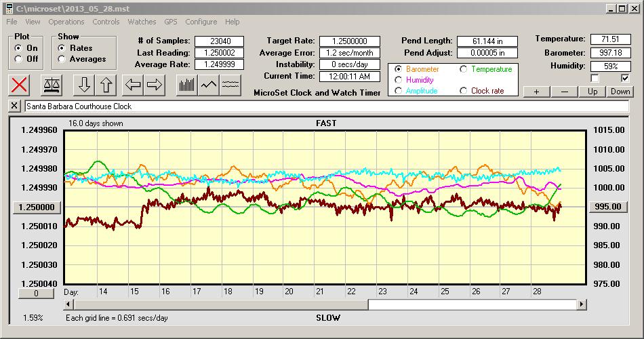
Task: Click the application icon in title bar
Action: tap(9, 8)
